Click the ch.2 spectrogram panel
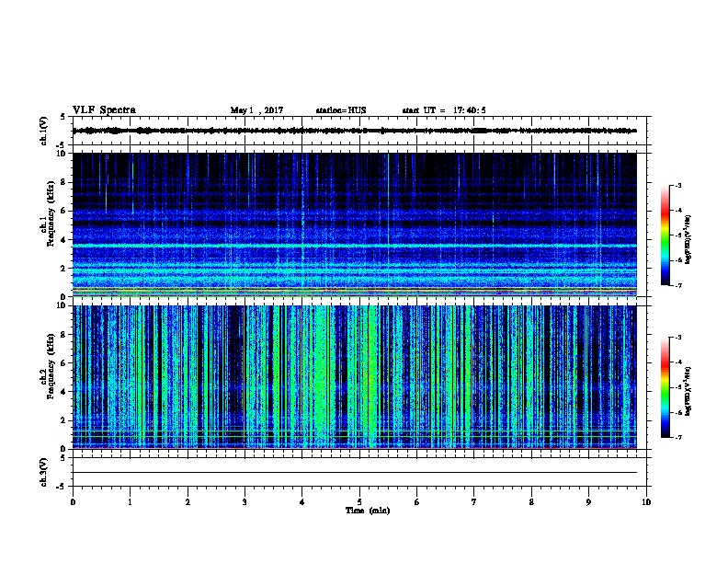The height and width of the screenshot is (563, 728). (355, 377)
